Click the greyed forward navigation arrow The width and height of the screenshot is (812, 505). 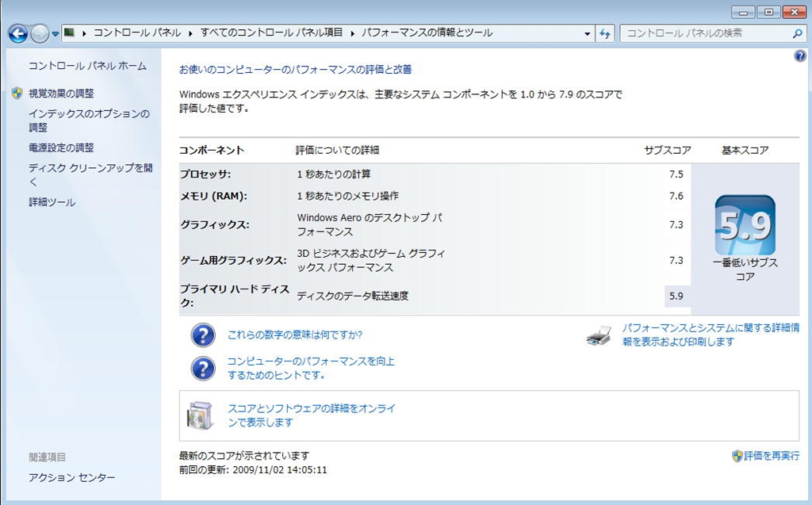click(40, 34)
